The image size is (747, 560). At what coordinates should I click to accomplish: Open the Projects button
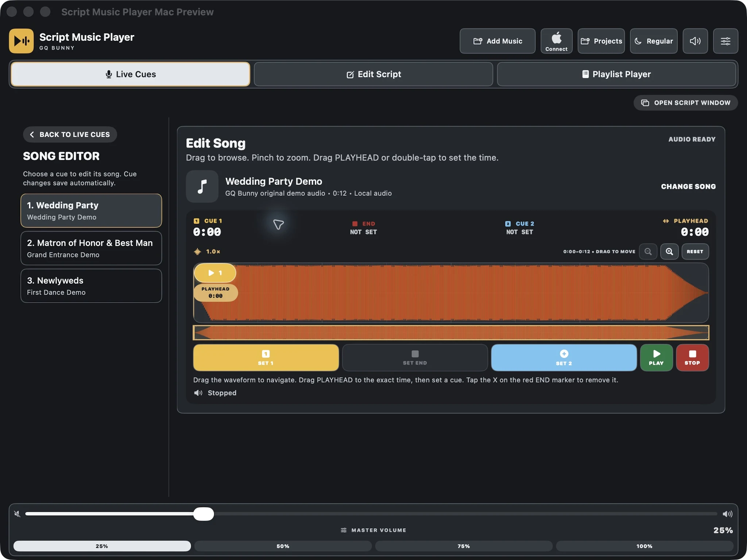pos(601,41)
